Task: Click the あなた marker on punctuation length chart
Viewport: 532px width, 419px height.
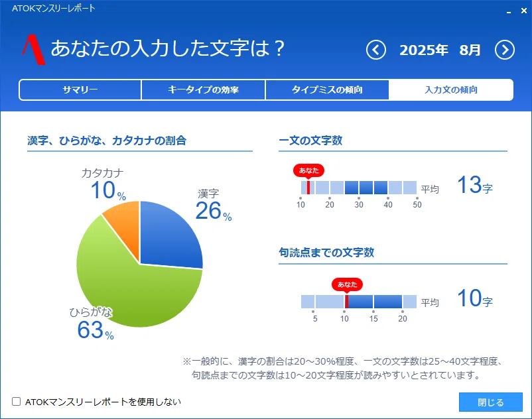Action: (x=347, y=284)
